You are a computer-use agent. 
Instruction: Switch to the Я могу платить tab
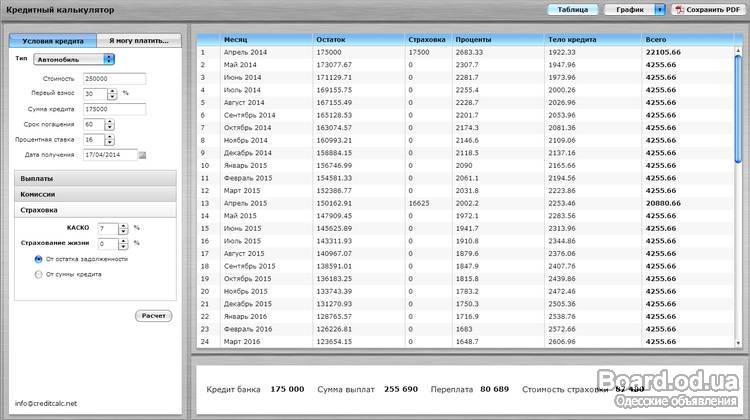click(139, 41)
